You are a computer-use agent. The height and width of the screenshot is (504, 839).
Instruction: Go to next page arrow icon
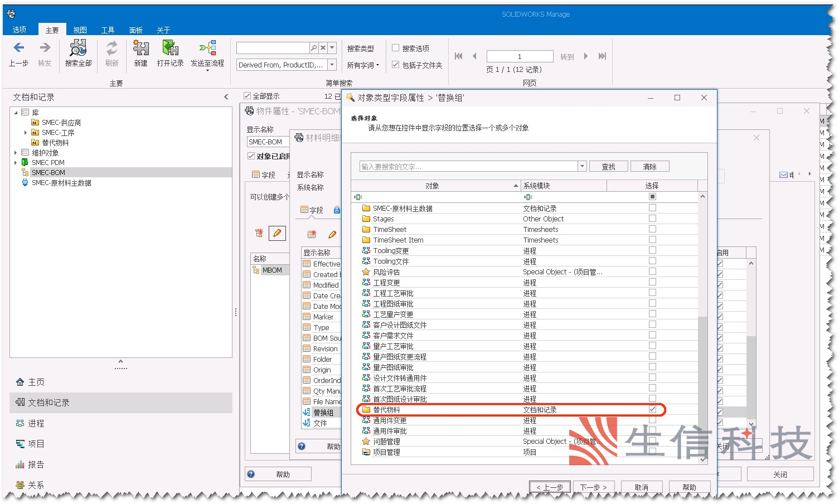586,56
